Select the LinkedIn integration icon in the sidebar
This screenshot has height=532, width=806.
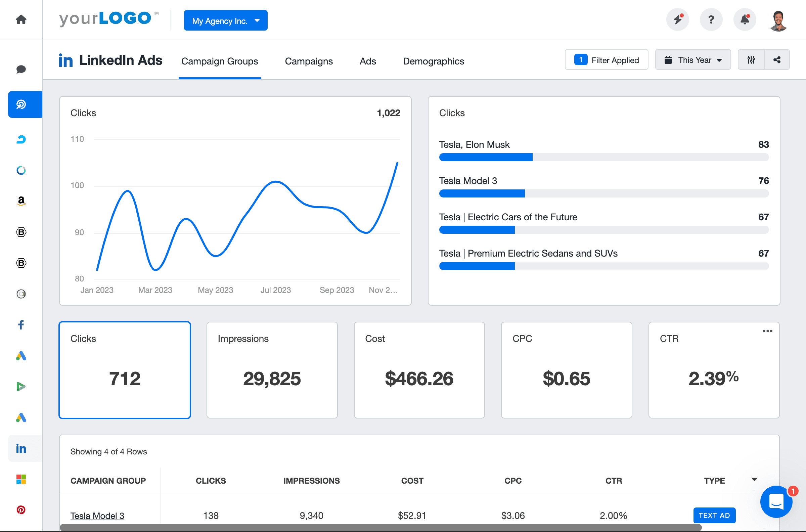point(21,448)
